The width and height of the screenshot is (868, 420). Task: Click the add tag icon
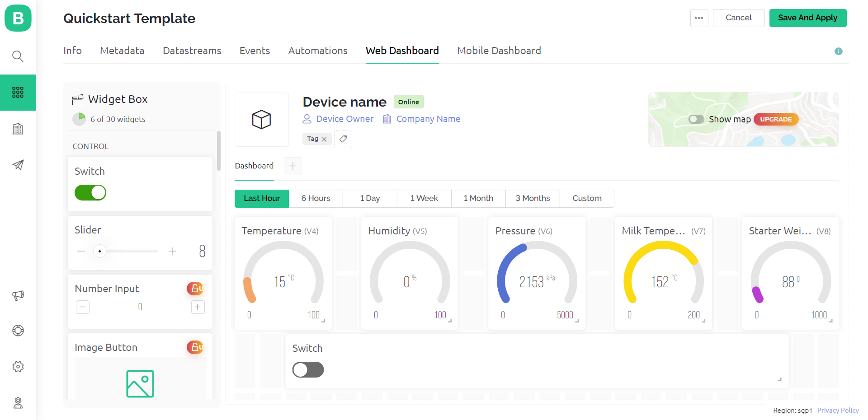coord(343,139)
